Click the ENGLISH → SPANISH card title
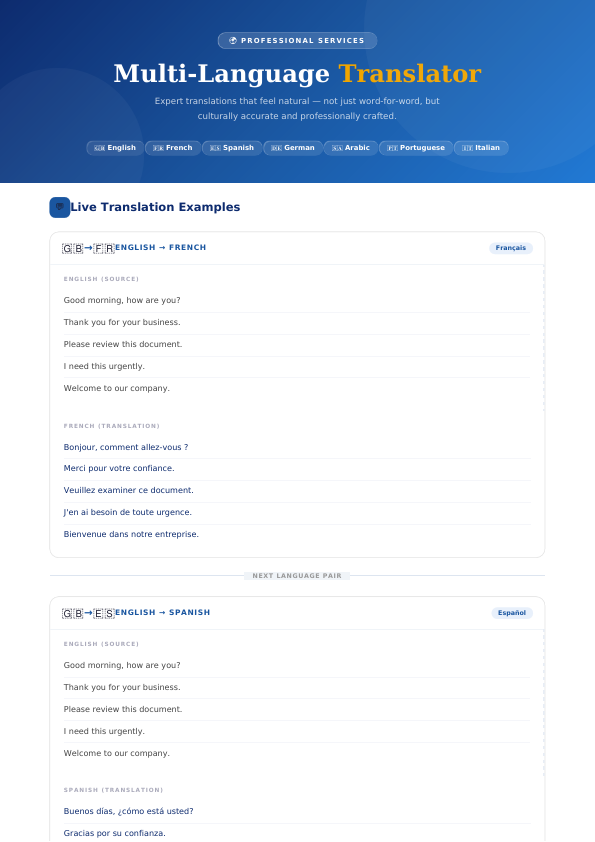 click(163, 613)
